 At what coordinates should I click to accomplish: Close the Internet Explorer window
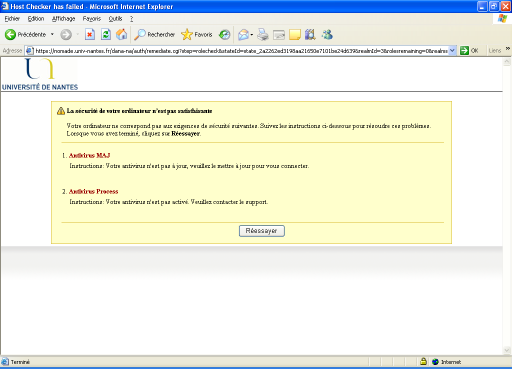coord(505,6)
